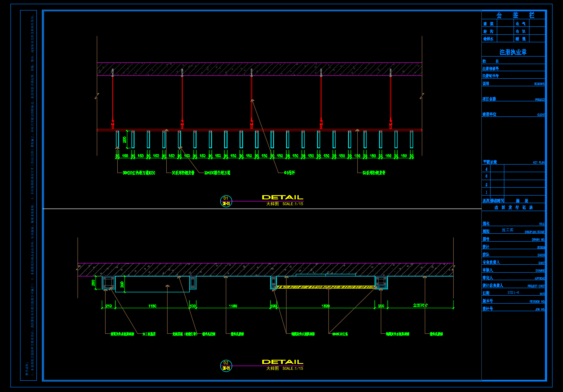Screen dimensions: 563x392
Task: Click the 施工图 value in 图别 row
Action: coord(508,231)
